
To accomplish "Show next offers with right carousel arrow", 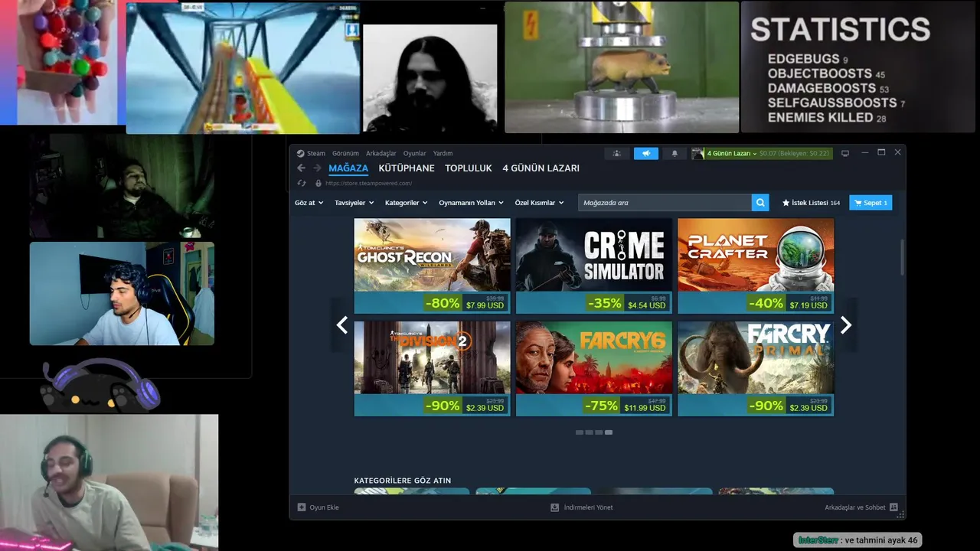I will pyautogui.click(x=846, y=325).
